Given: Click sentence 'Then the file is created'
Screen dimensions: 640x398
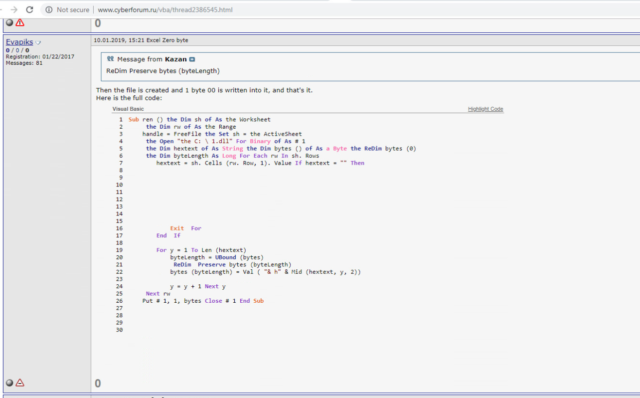Looking at the screenshot, I should pos(204,90).
